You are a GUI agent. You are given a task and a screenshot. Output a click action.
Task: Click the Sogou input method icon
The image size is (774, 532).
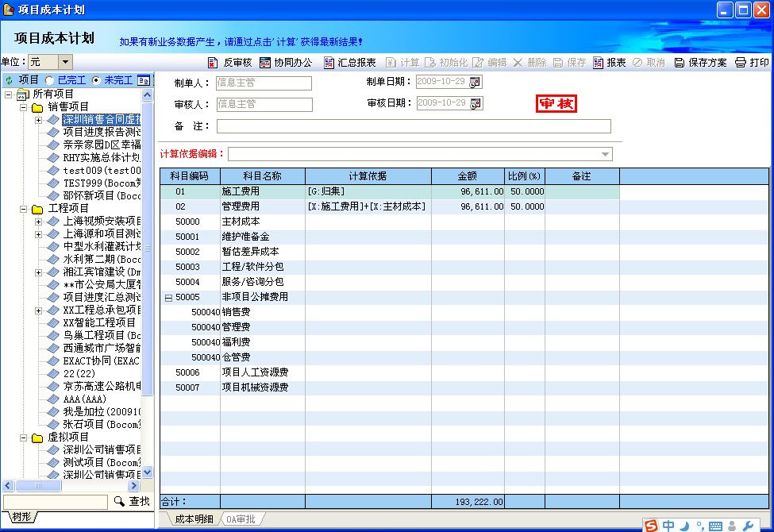651,525
